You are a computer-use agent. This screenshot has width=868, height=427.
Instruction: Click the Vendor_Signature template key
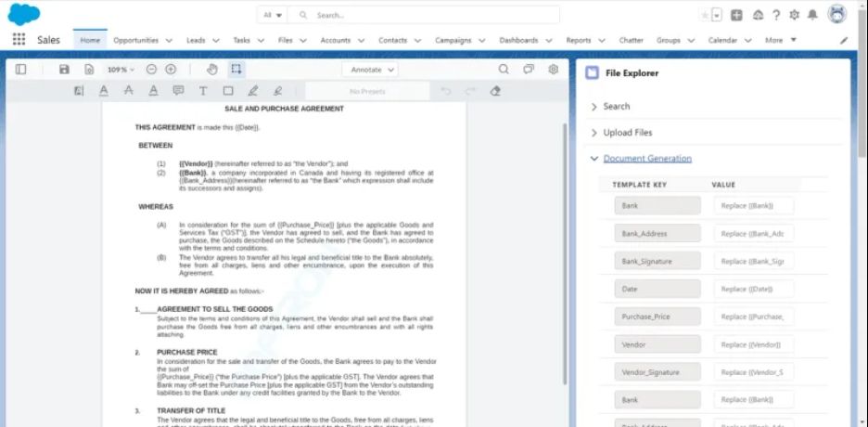(x=657, y=372)
